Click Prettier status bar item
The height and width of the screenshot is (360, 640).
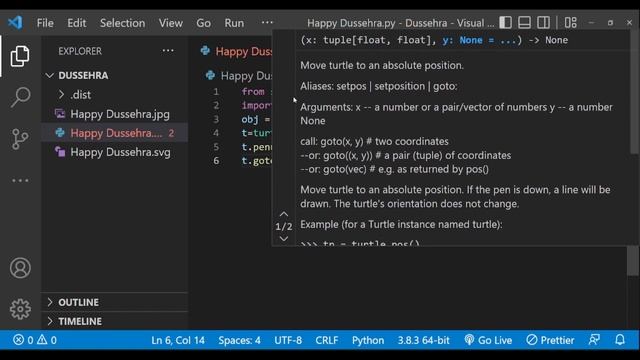pos(550,340)
